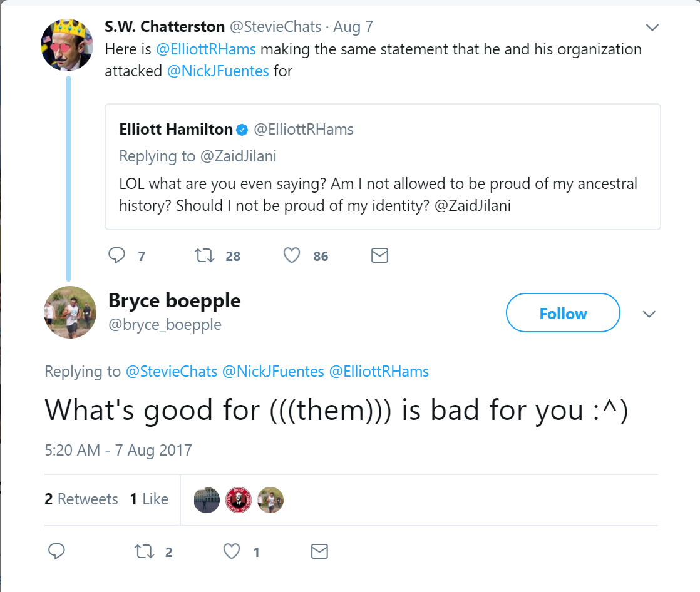Like Bryce boepple's tweet

[232, 551]
